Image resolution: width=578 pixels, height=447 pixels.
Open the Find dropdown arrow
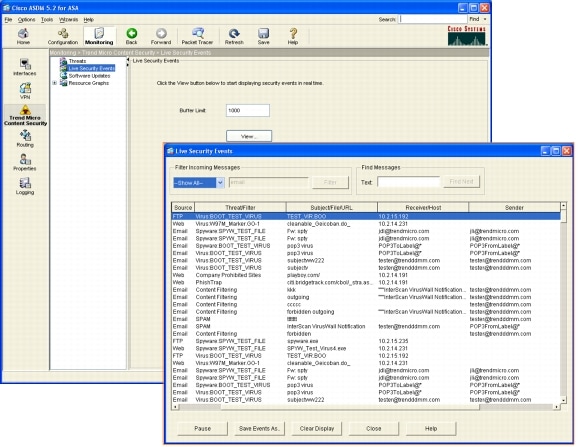[485, 19]
